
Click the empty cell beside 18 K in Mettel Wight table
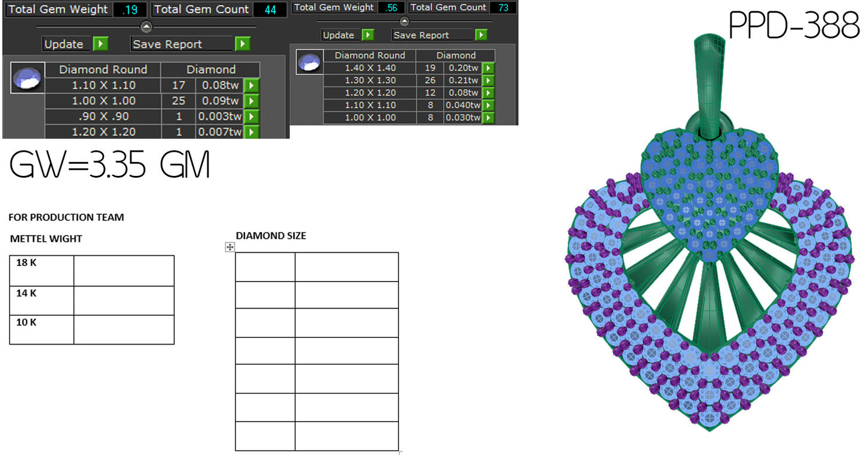click(123, 271)
